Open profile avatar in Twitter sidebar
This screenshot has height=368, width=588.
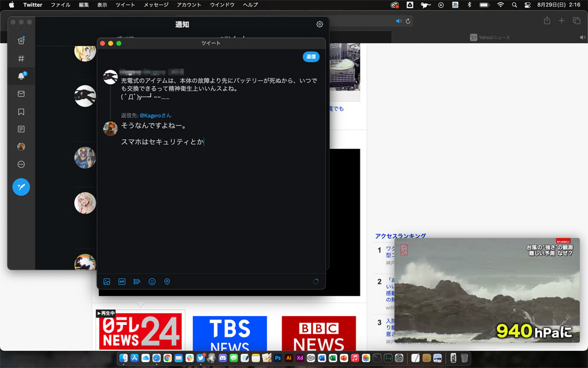21,147
